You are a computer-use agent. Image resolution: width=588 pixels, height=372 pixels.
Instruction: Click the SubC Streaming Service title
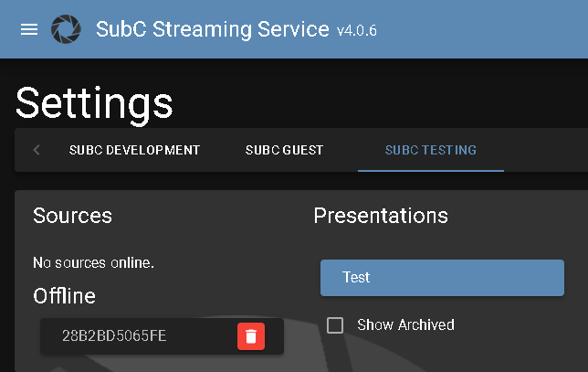[x=212, y=29]
